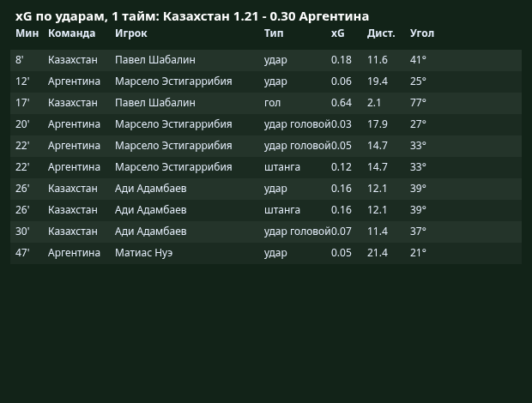The width and height of the screenshot is (532, 403).
Task: Click 'Аргентина' in the 47' row
Action: (x=74, y=253)
